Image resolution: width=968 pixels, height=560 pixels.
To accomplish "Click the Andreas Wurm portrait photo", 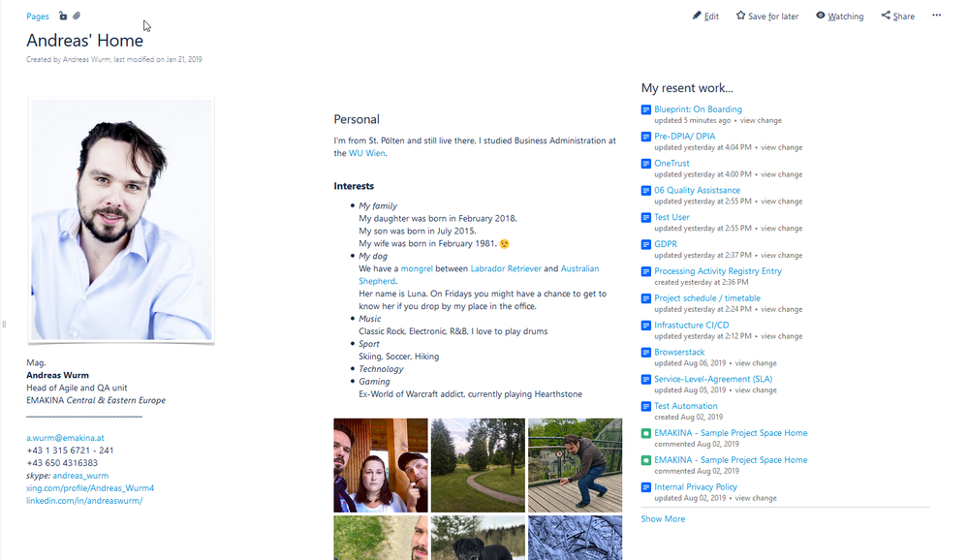I will coord(121,220).
